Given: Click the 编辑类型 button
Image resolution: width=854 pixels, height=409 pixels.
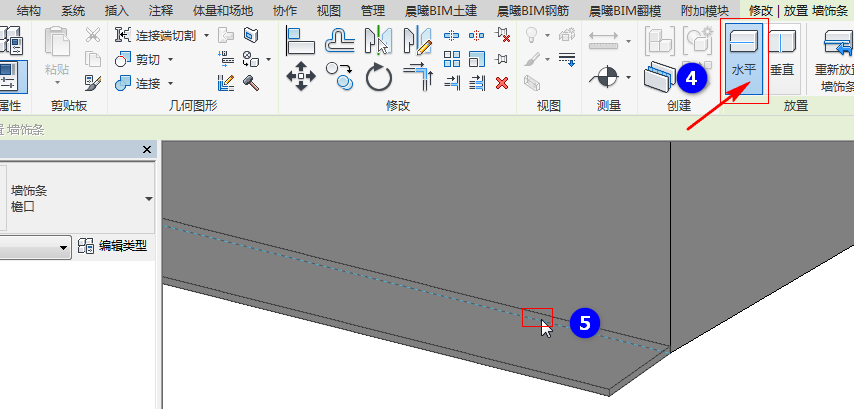Looking at the screenshot, I should tap(113, 246).
